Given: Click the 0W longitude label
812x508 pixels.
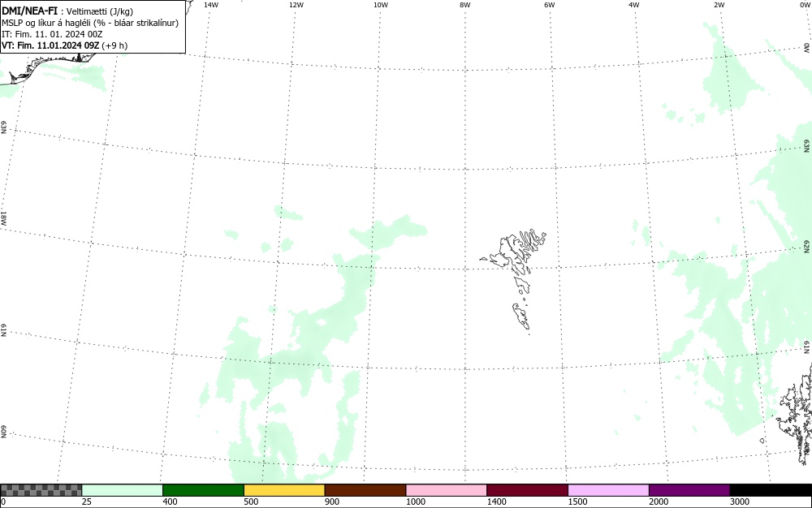Looking at the screenshot, I should (x=804, y=5).
